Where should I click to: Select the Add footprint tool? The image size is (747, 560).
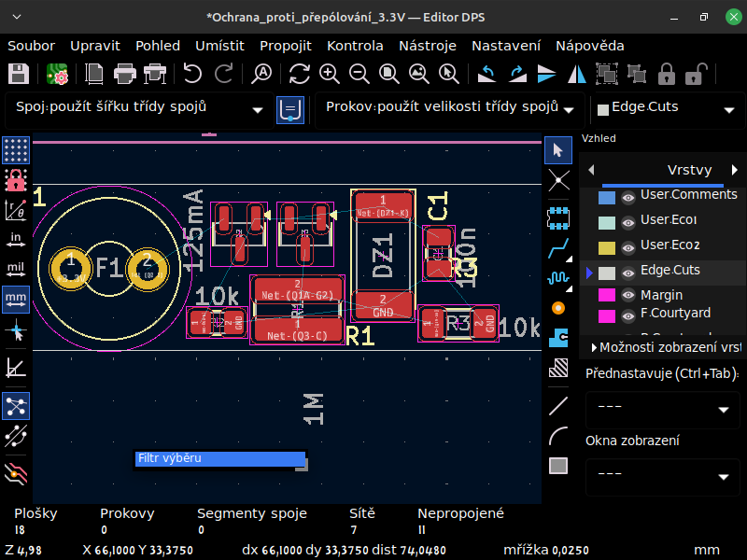[558, 216]
